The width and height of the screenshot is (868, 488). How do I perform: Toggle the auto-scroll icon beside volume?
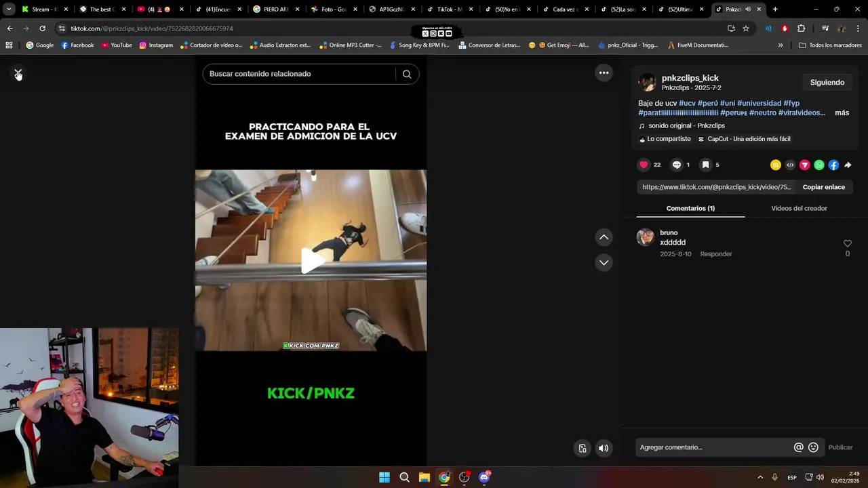click(583, 448)
